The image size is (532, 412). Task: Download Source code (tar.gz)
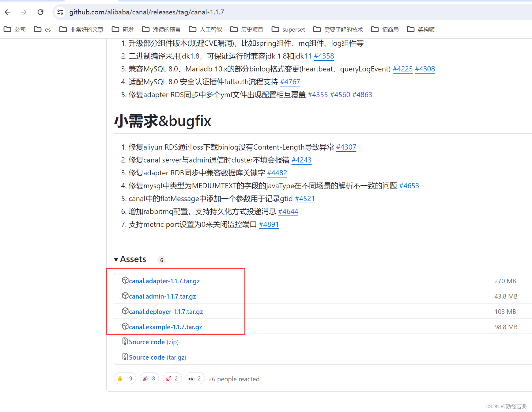[x=157, y=357]
